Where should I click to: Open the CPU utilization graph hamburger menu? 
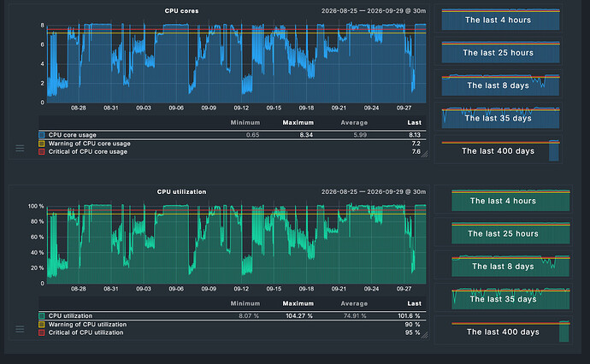(x=20, y=330)
